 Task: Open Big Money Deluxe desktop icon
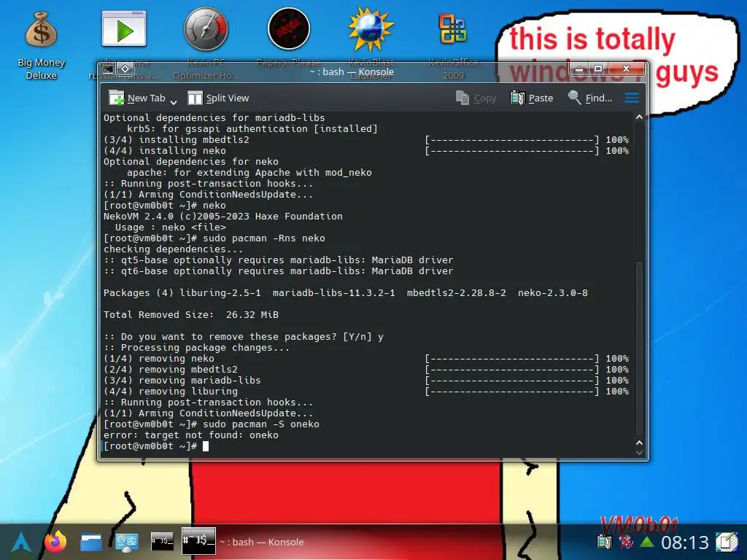[x=41, y=45]
